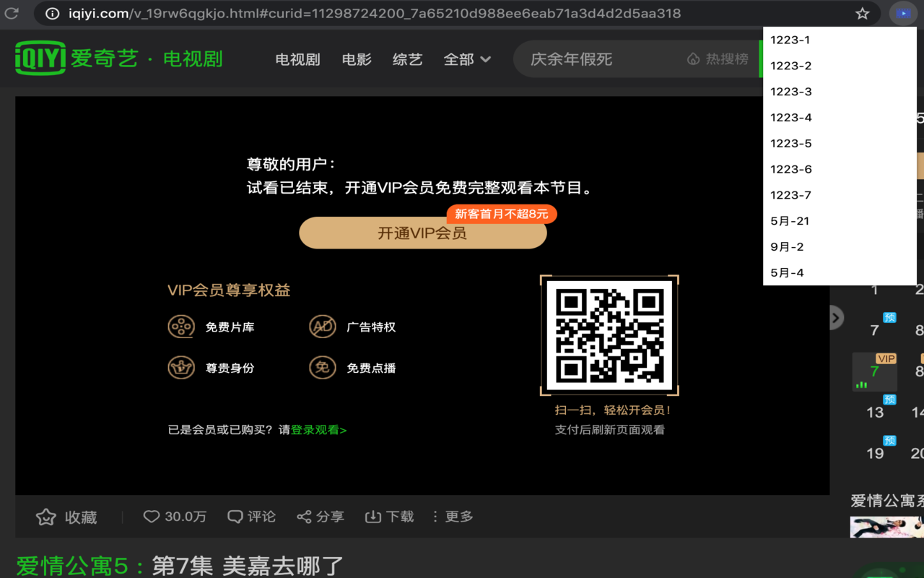The width and height of the screenshot is (924, 578).
Task: Click the 尊贵身份 crown icon
Action: pos(181,368)
